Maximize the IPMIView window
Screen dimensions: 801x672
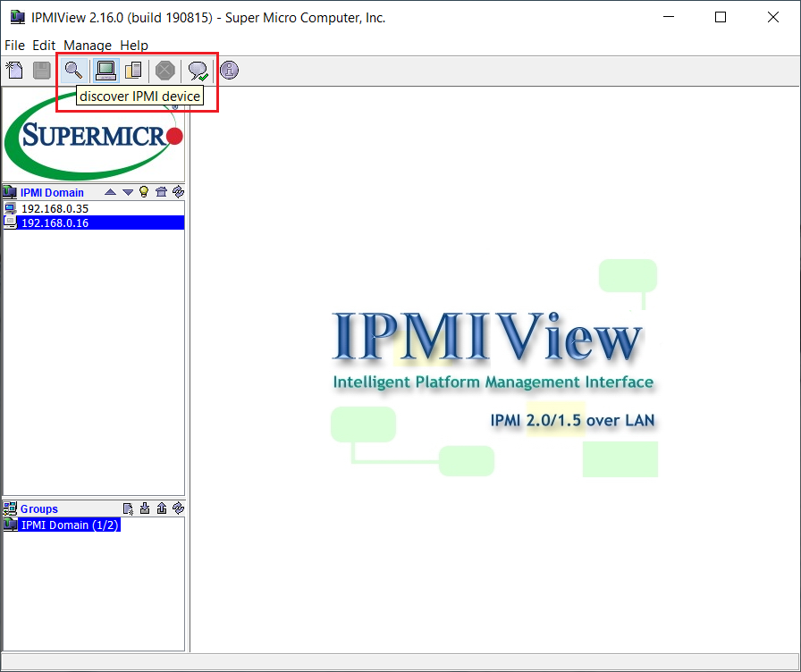[x=721, y=17]
